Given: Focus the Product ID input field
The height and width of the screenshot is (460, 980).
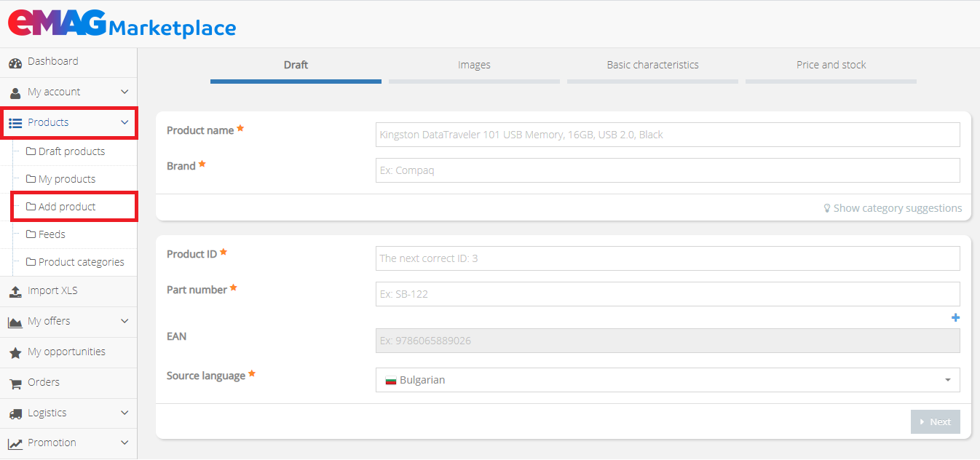Looking at the screenshot, I should 668,258.
